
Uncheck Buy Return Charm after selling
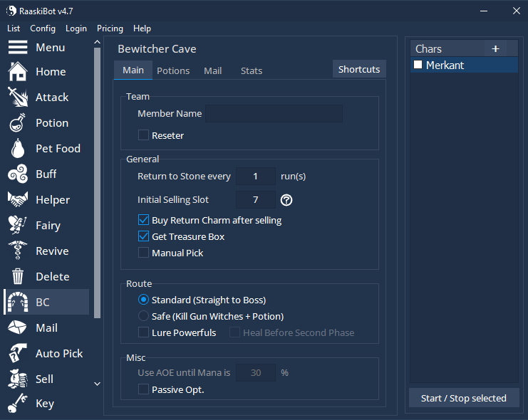point(143,220)
